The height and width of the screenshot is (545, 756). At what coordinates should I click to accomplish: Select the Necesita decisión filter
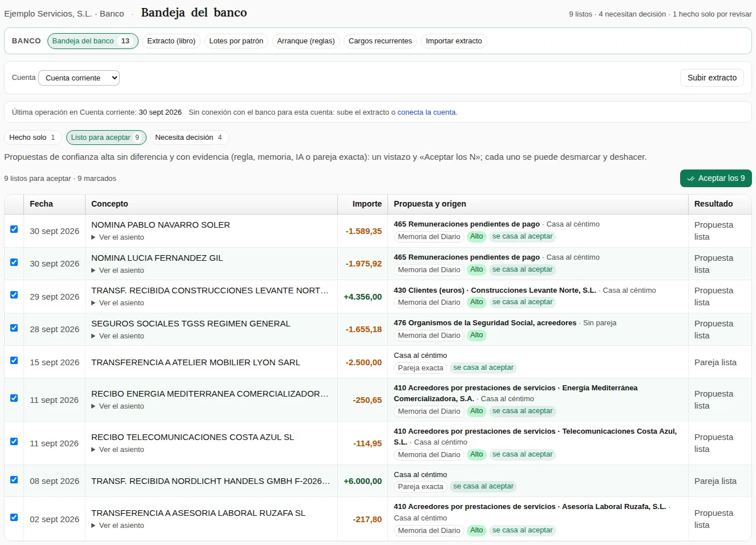189,138
